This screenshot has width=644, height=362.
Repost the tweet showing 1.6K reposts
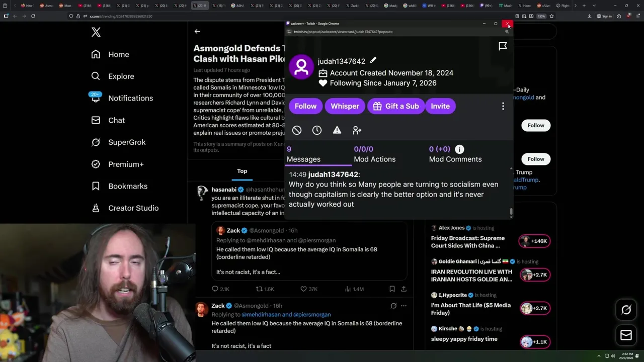tap(265, 289)
